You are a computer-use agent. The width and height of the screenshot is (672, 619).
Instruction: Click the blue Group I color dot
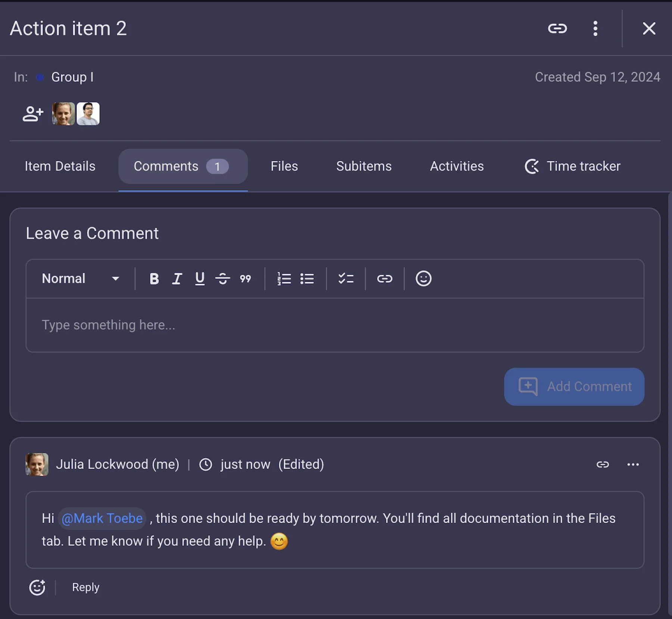[40, 77]
